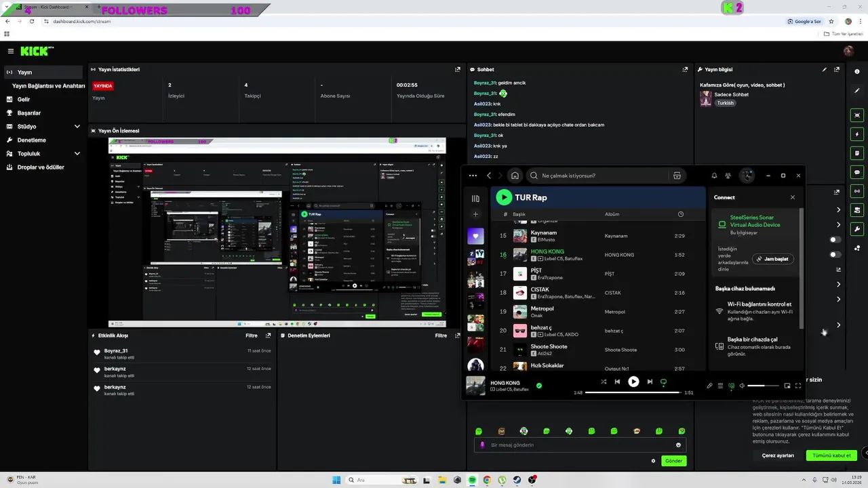This screenshot has height=488, width=868.
Task: Click info icon in right rail
Action: 857,72
